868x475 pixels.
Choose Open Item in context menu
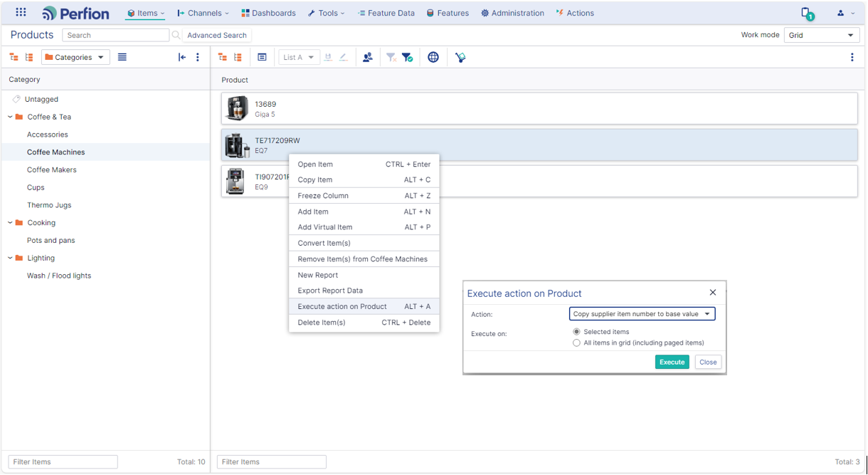point(364,165)
